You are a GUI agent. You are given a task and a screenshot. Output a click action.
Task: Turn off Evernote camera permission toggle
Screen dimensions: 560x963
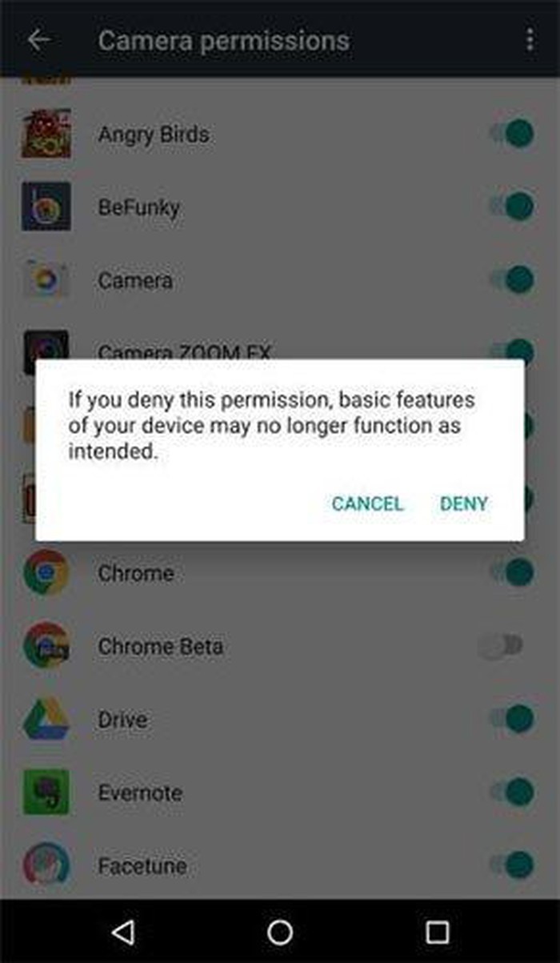point(511,792)
